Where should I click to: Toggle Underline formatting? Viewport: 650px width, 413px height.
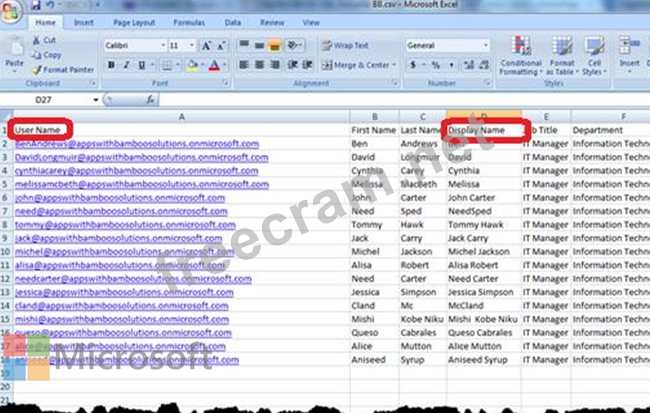[142, 65]
